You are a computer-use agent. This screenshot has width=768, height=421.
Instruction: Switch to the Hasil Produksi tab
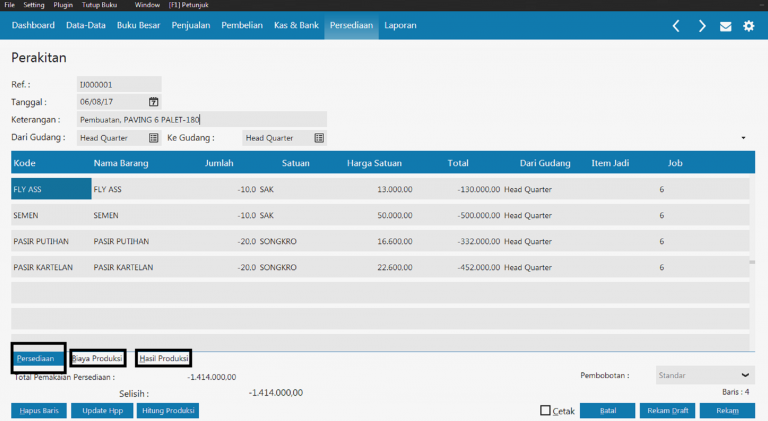163,358
